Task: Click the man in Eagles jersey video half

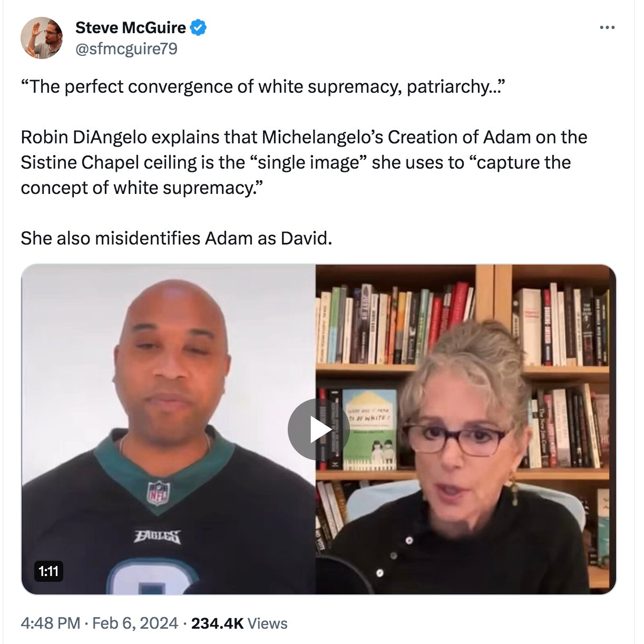Action: pyautogui.click(x=168, y=429)
